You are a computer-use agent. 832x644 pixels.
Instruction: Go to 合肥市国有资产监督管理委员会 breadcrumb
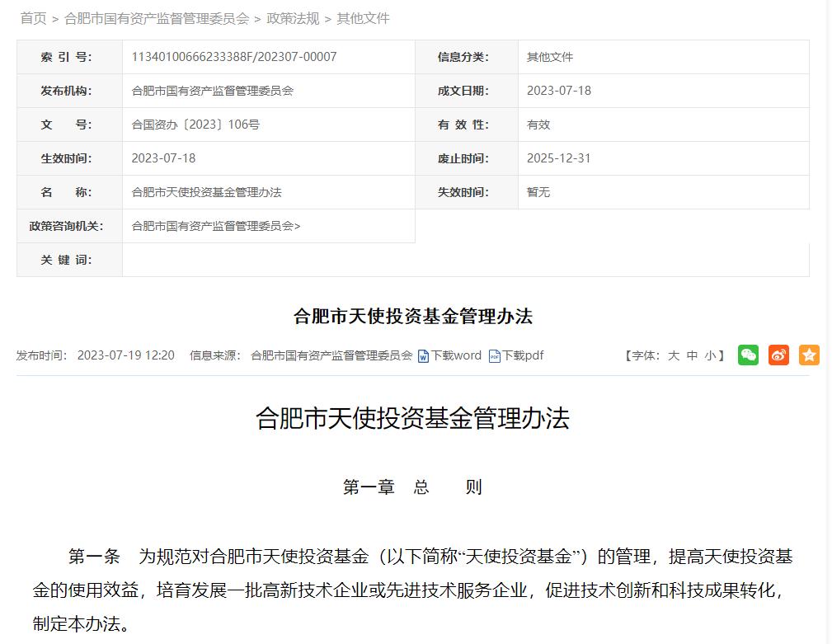[x=157, y=19]
